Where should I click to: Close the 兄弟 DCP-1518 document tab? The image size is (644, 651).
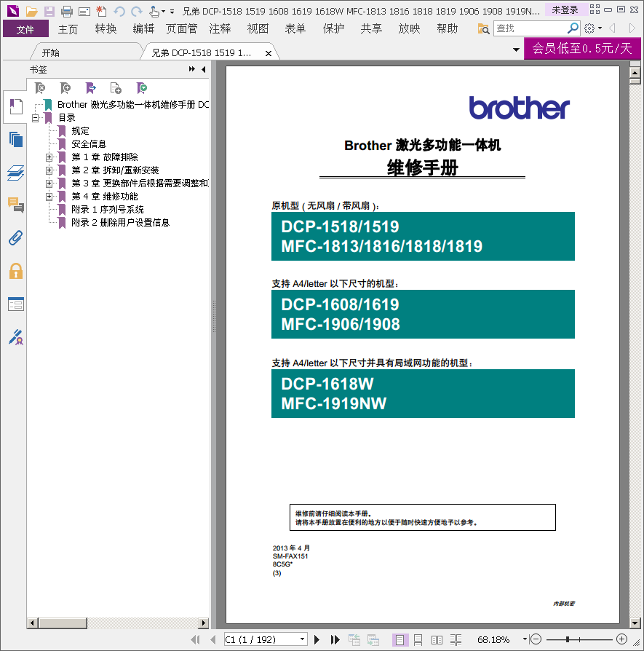coord(269,54)
